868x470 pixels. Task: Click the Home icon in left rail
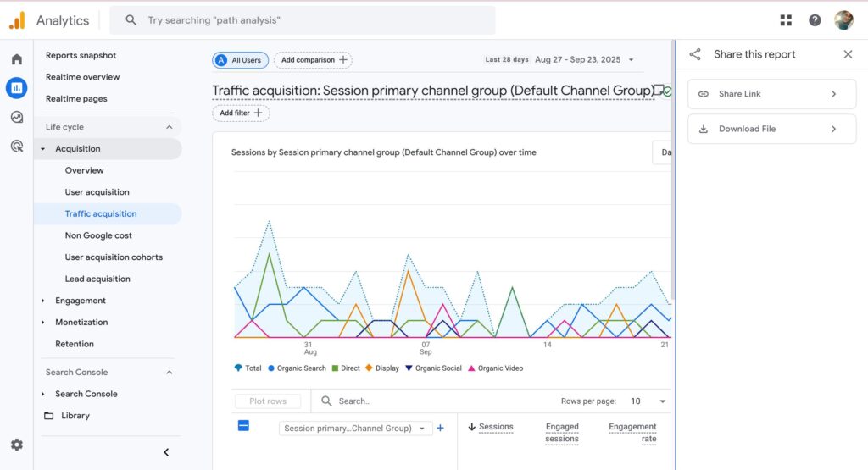point(16,59)
